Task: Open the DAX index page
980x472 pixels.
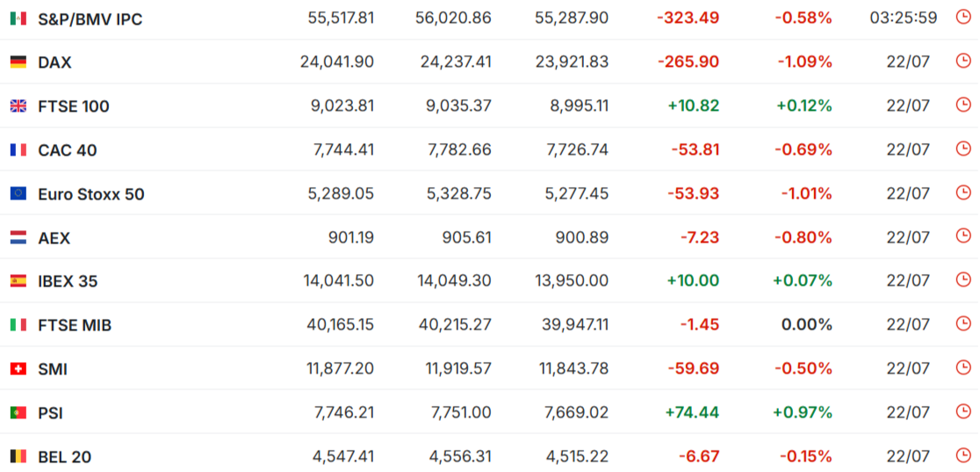Action: coord(54,62)
